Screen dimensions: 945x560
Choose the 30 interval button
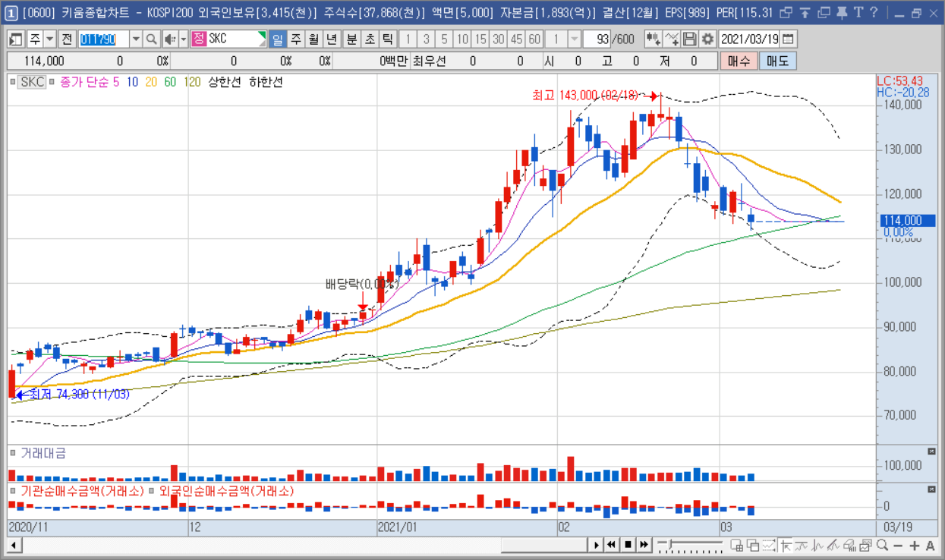tap(499, 39)
